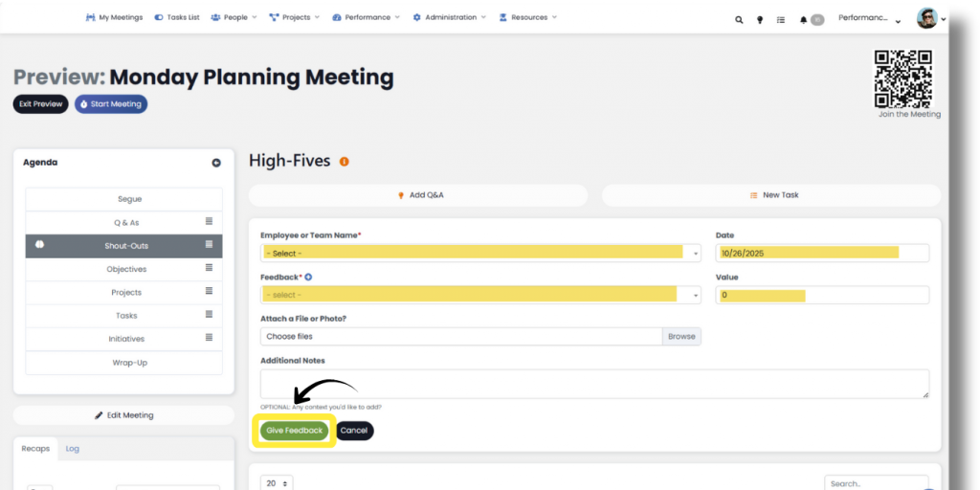Screen dimensions: 980x490
Task: Click the list icon on Objectives row
Action: point(209,269)
